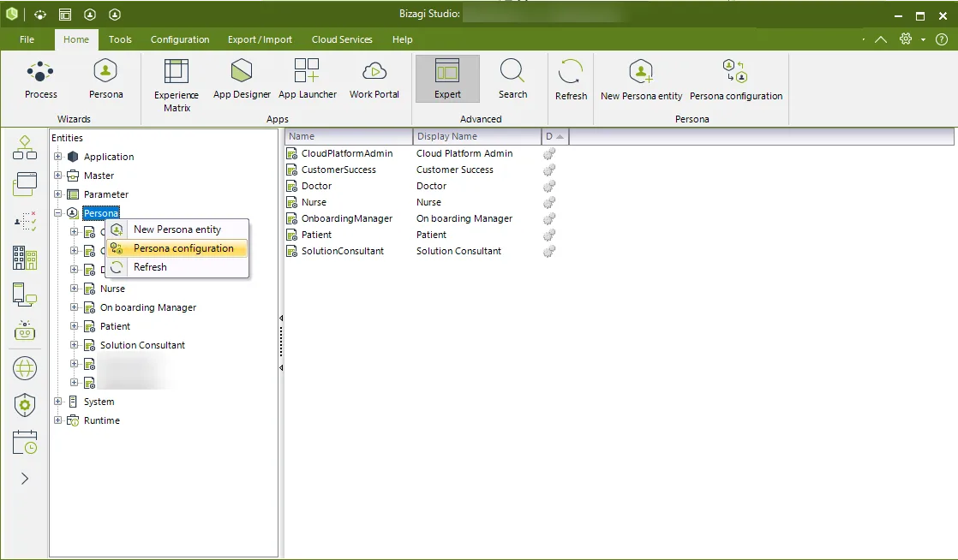
Task: Open the robot sidebar icon
Action: 25,331
